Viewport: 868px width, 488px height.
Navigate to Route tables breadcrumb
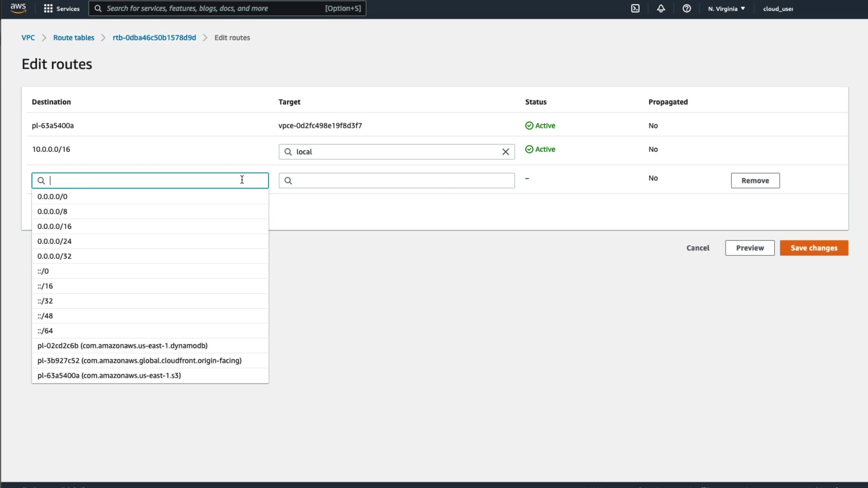point(74,38)
